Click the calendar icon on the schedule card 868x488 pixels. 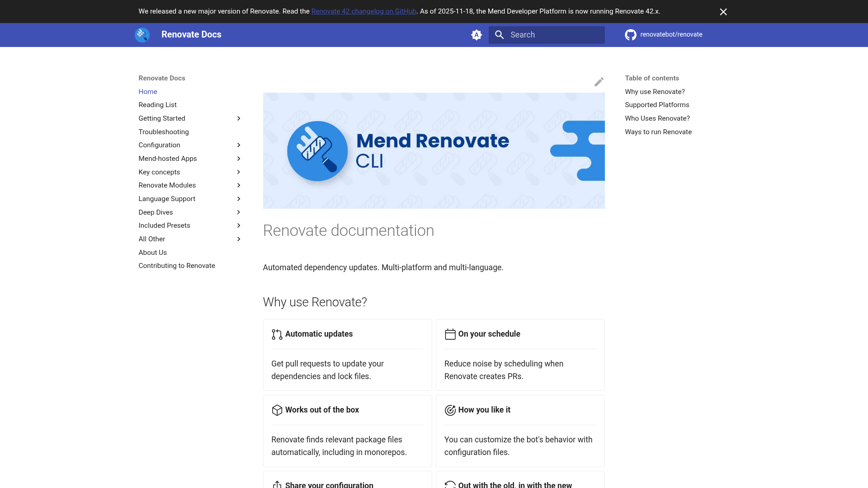pos(450,334)
